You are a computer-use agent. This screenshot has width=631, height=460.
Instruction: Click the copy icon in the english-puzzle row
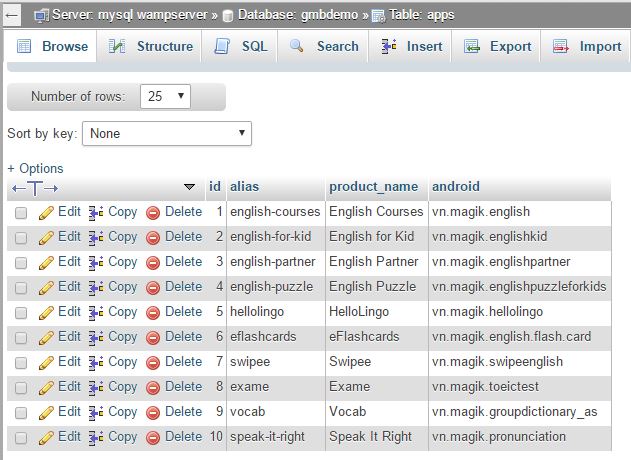[96, 287]
